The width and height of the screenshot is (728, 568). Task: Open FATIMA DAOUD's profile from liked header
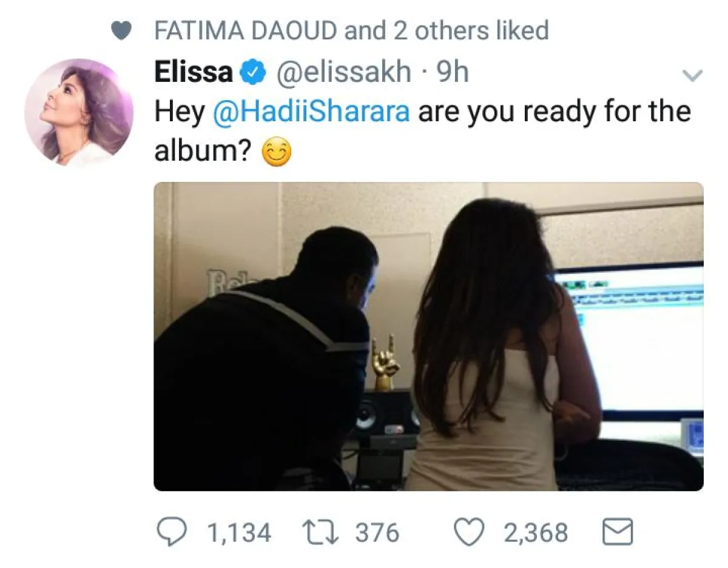coord(247,30)
